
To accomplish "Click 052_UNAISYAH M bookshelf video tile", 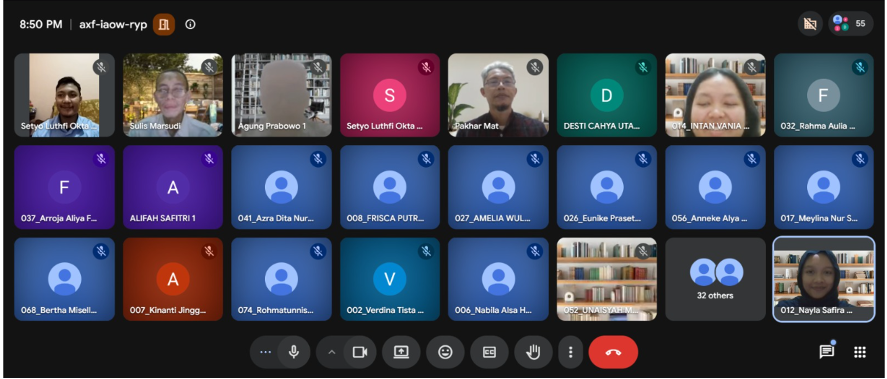I will (x=607, y=279).
